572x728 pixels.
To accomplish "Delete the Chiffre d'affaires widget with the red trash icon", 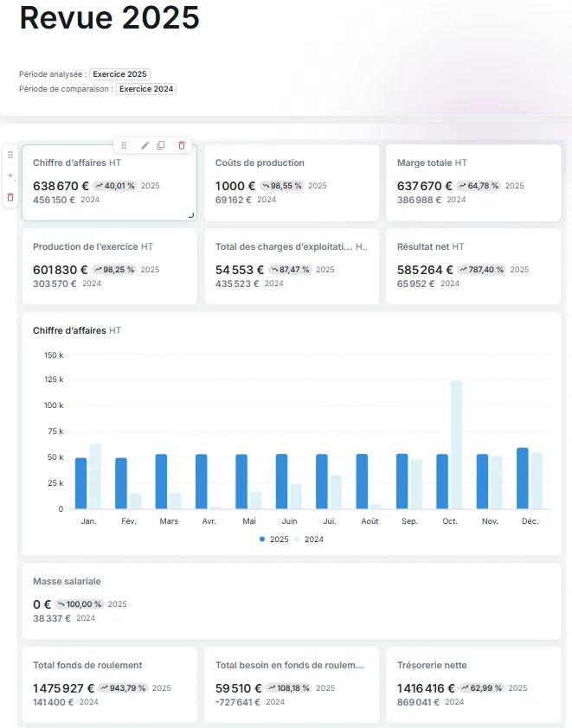I will (182, 145).
